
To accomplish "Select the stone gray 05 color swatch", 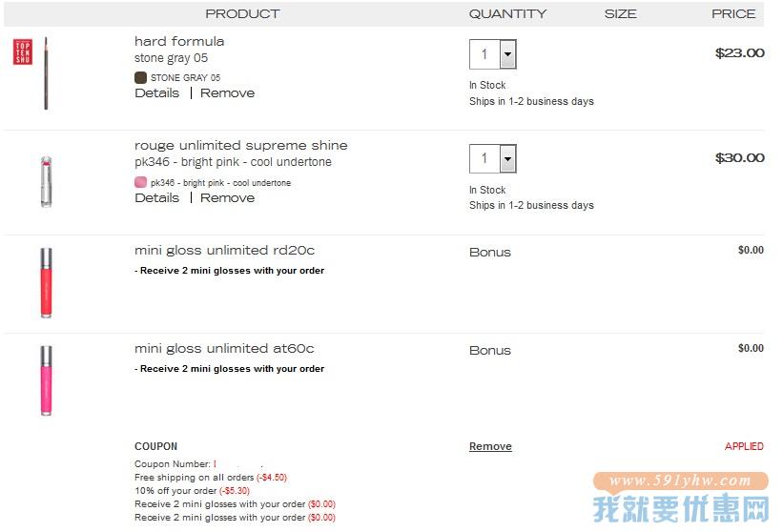I will coord(140,77).
